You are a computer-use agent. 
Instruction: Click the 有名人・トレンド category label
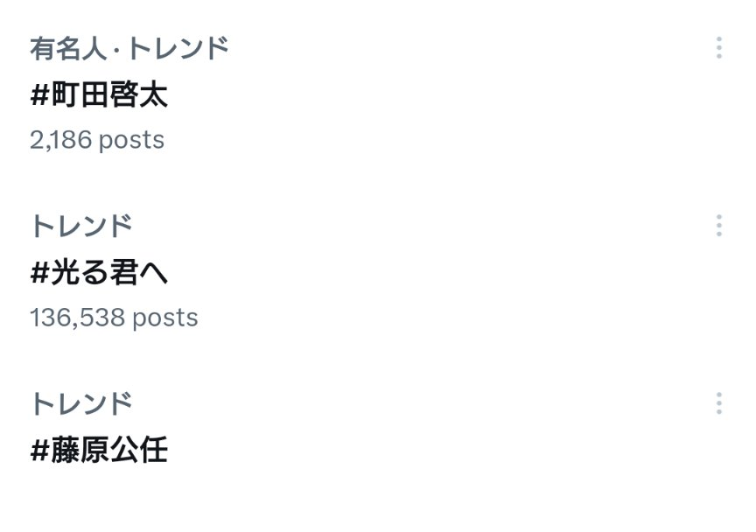click(x=129, y=48)
